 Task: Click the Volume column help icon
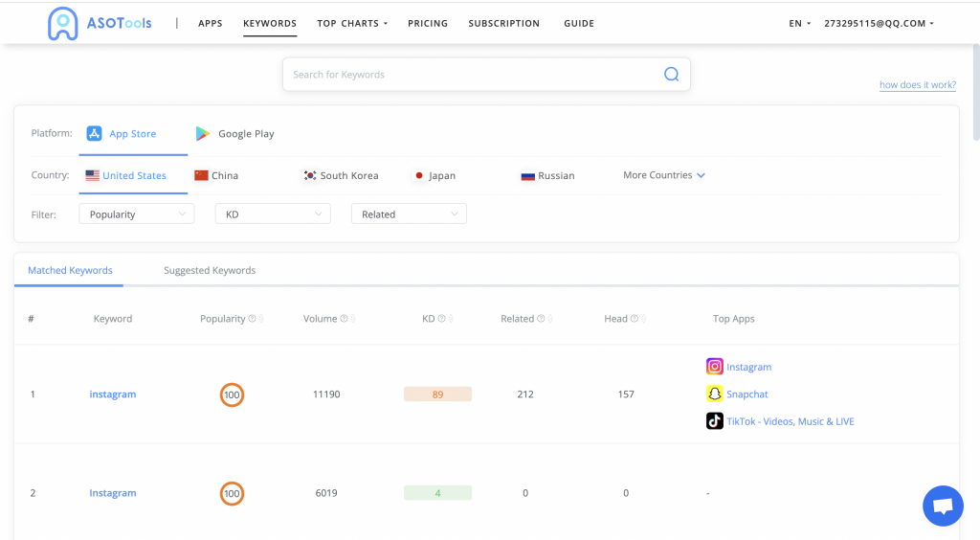click(344, 319)
